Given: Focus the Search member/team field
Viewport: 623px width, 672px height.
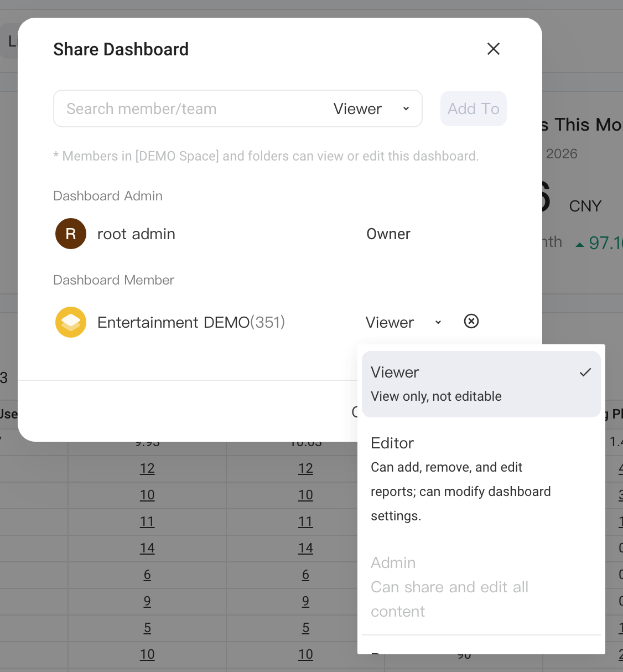Looking at the screenshot, I should point(188,108).
